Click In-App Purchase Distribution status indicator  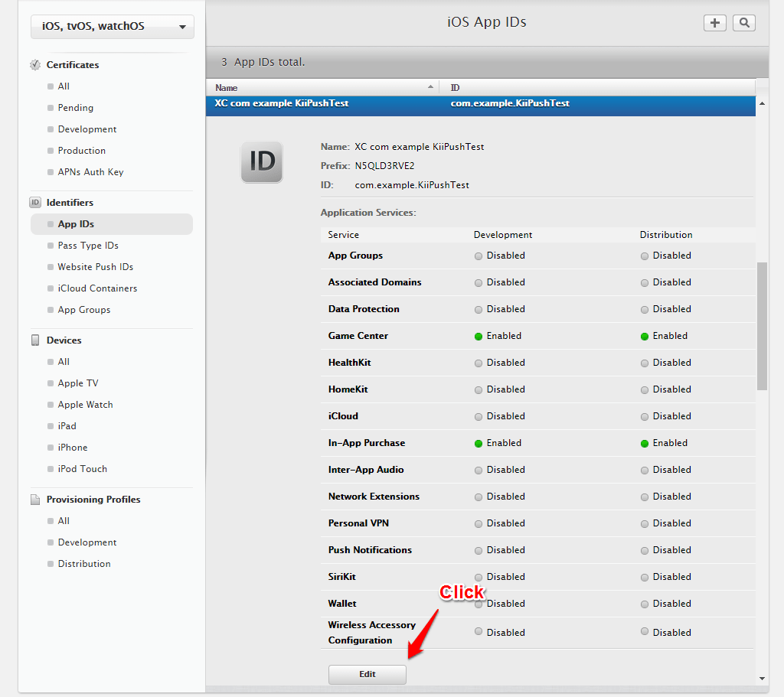tap(644, 443)
